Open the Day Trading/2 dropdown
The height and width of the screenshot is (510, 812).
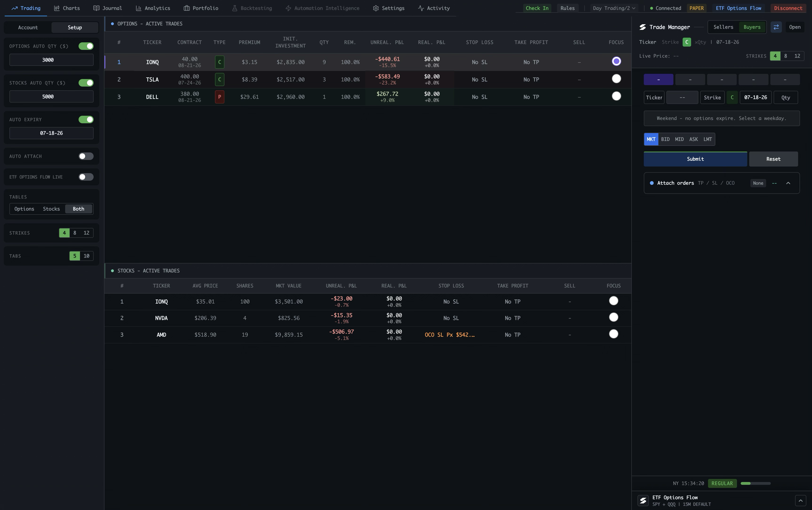point(614,8)
